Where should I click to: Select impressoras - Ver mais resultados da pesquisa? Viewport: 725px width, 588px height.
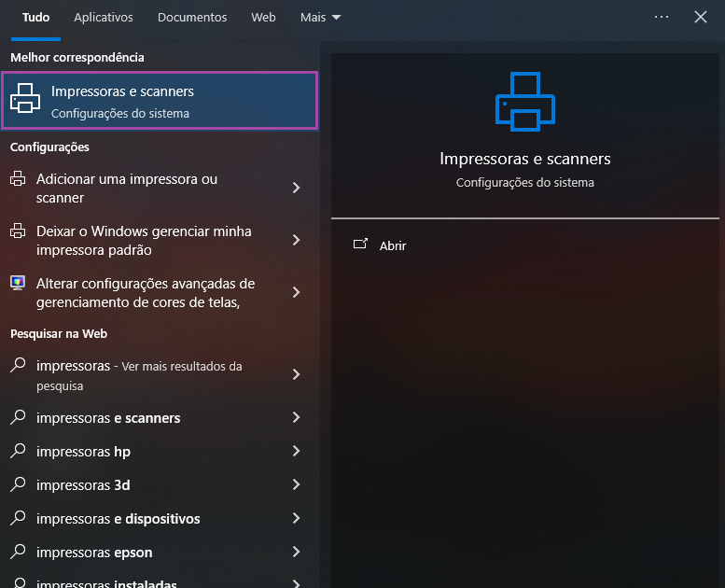click(160, 374)
